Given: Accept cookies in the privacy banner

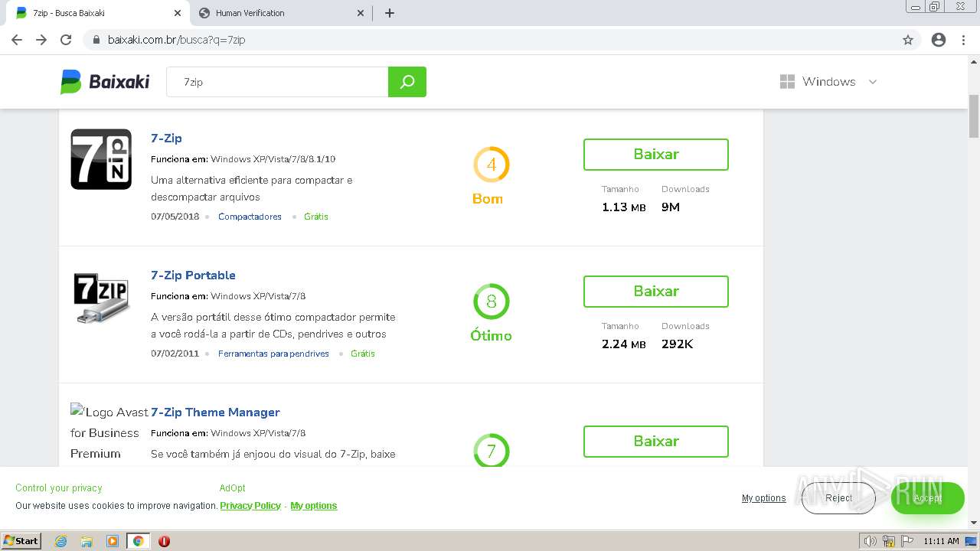Looking at the screenshot, I should [927, 498].
